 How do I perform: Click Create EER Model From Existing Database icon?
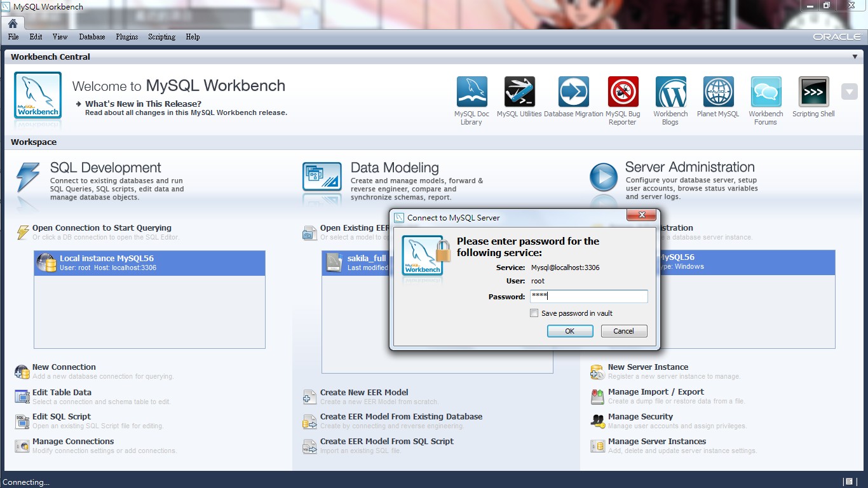coord(309,421)
